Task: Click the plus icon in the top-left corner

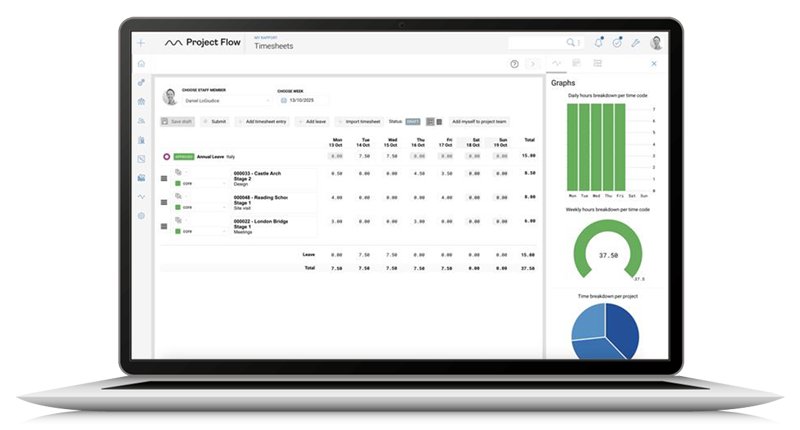Action: click(141, 43)
